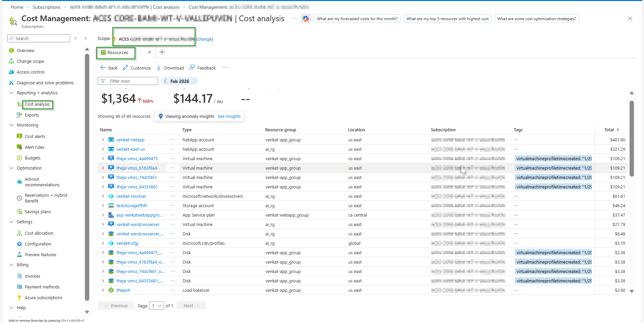Close the Resources tab
Screen dimensions: 644x323
(x=149, y=52)
